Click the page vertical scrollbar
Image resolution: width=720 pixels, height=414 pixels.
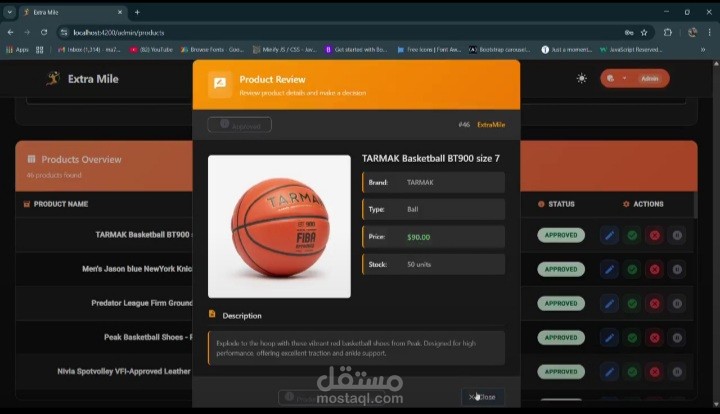coord(716,234)
